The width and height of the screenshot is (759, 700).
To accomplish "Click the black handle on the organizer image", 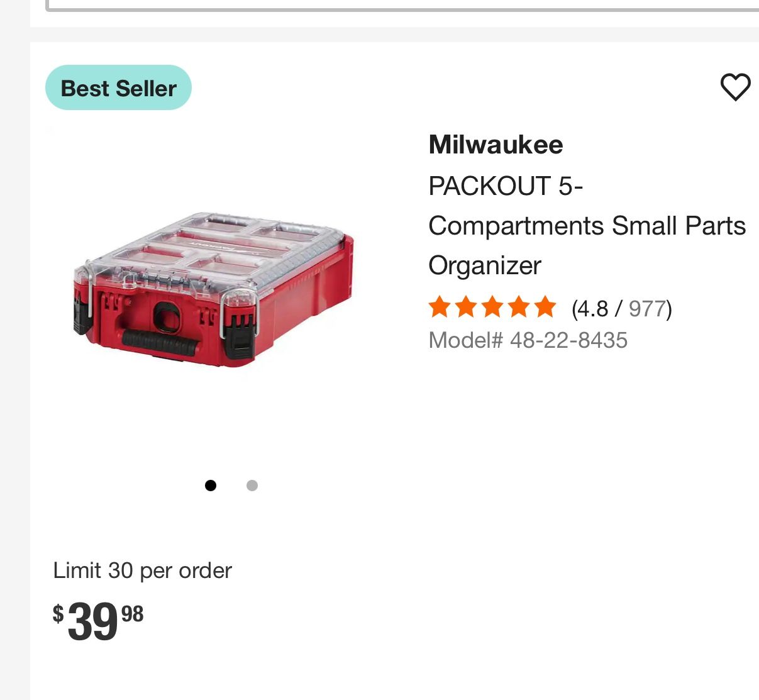I will coord(161,343).
